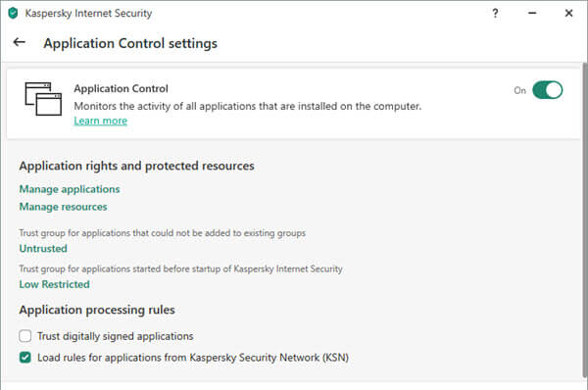Click the 'Application Control settings' page title
588x390 pixels.
(x=130, y=43)
